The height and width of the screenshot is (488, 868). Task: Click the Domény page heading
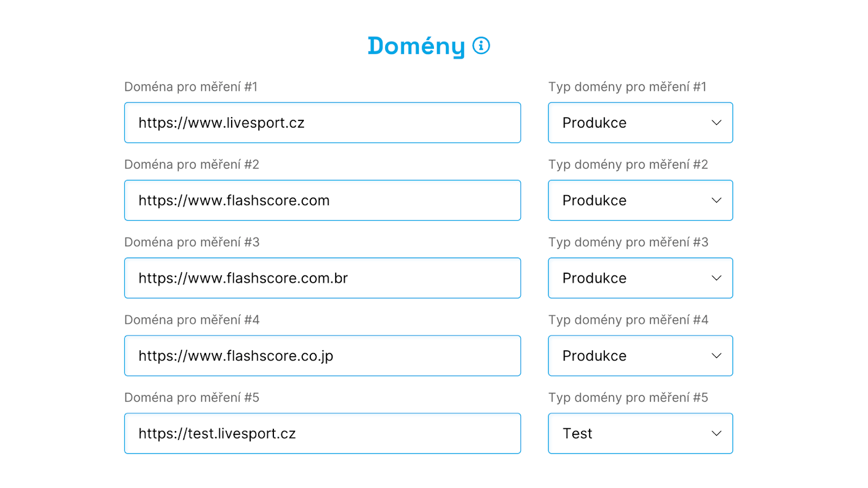[x=416, y=46]
